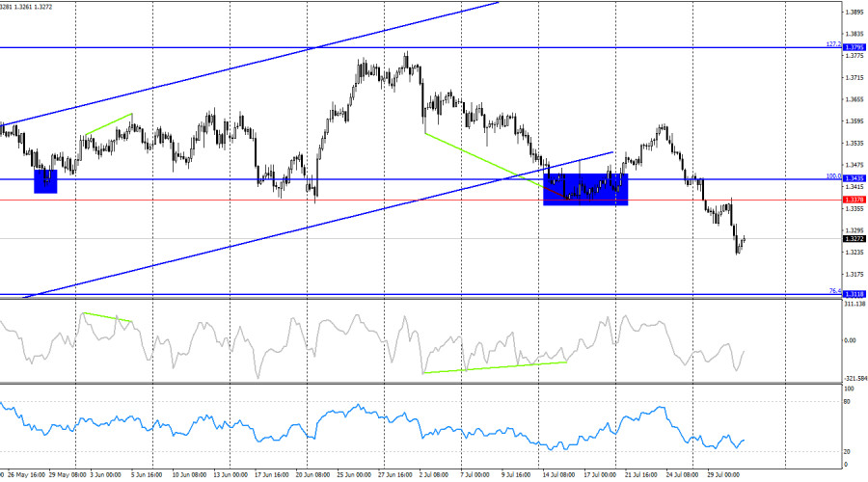Click the 29 May 08:00 date label
This screenshot has width=868, height=482.
68,475
